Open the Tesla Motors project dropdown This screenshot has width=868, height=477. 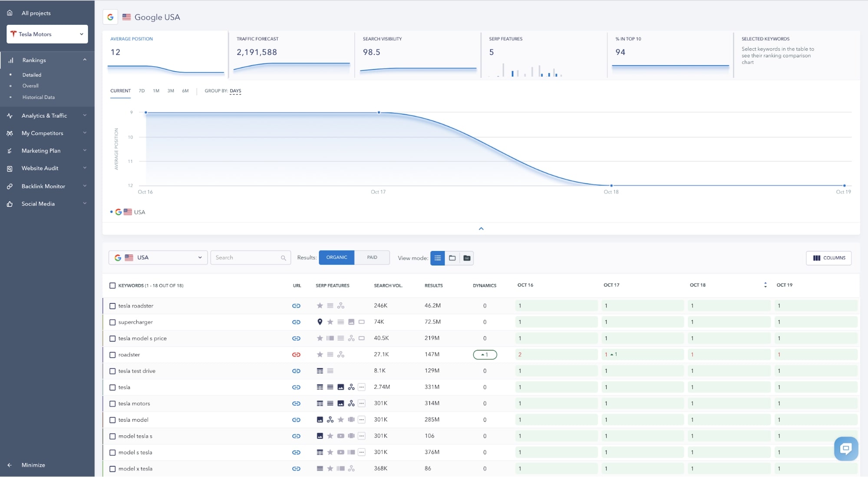tap(47, 34)
